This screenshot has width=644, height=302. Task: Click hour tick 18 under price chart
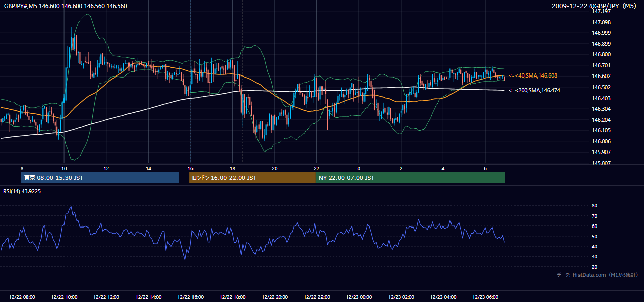tap(232, 168)
